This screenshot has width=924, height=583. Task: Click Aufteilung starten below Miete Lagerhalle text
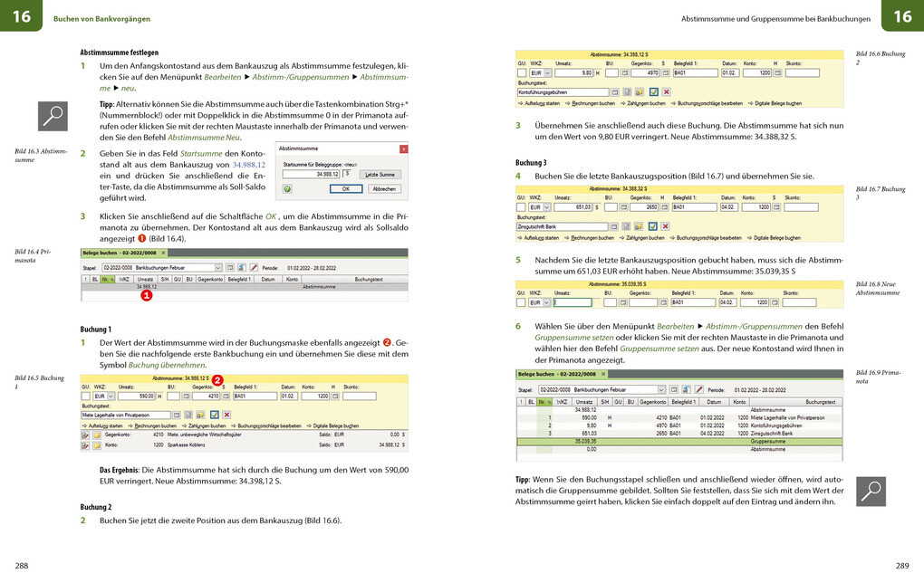[102, 425]
